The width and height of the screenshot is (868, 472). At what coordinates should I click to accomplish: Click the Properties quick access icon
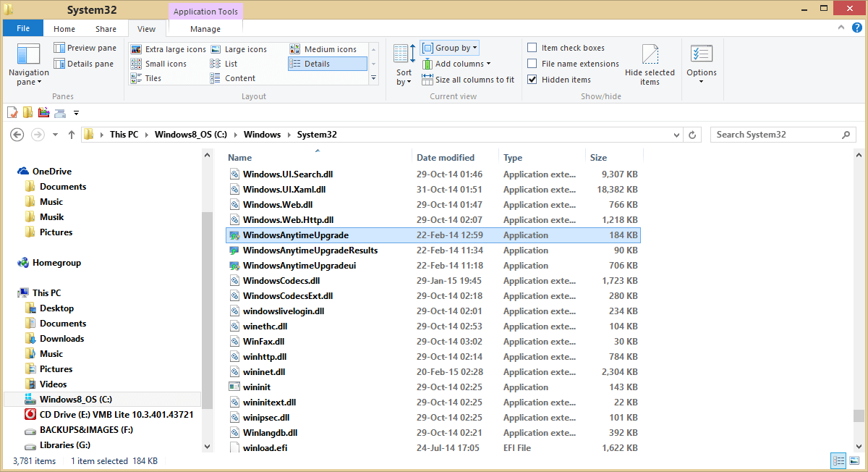tap(12, 112)
